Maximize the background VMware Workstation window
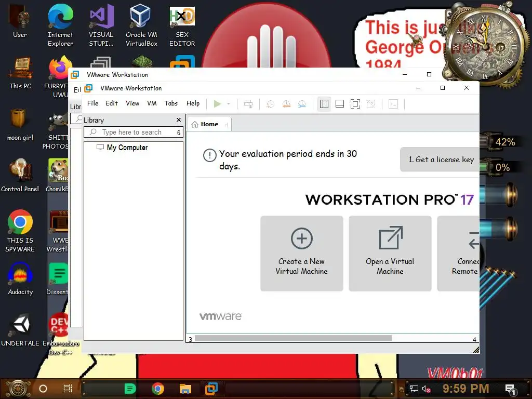The image size is (532, 399). pyautogui.click(x=429, y=74)
